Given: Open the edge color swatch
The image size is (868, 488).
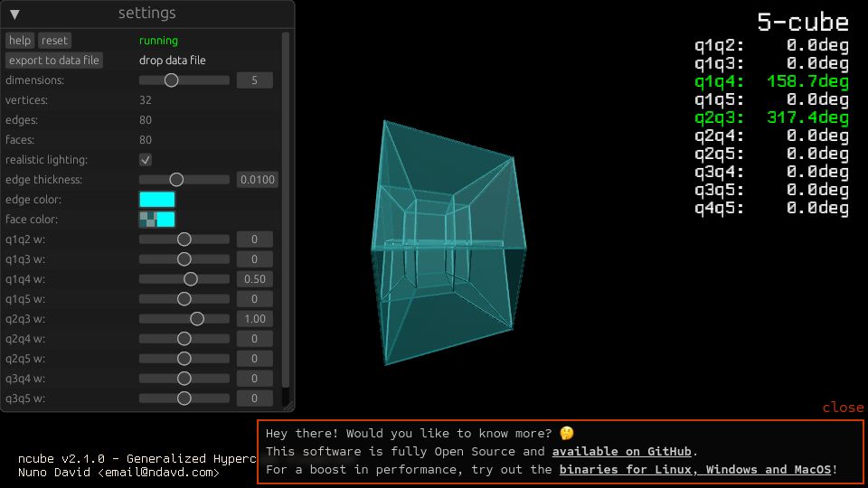Looking at the screenshot, I should pos(157,200).
